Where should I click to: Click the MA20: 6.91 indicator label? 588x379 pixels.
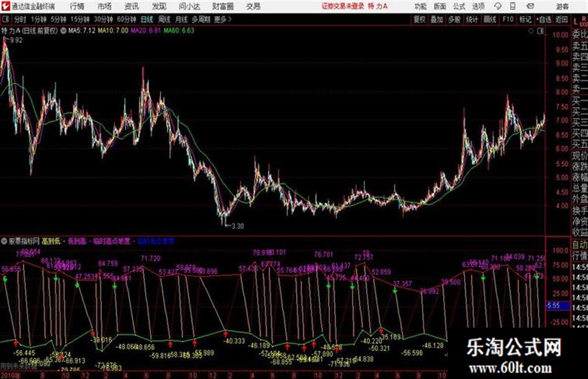tap(146, 30)
